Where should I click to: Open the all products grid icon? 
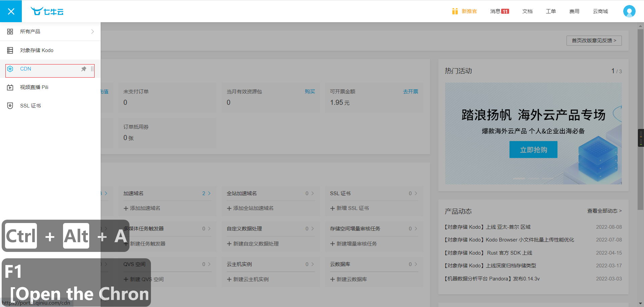[10, 32]
